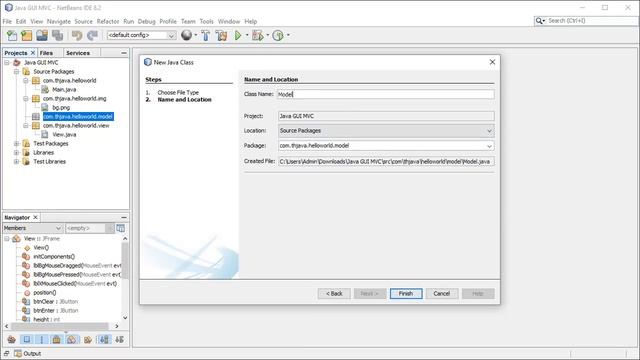Viewport: 640px width, 360px height.
Task: Select Main.java in the Projects tree
Action: [64, 90]
